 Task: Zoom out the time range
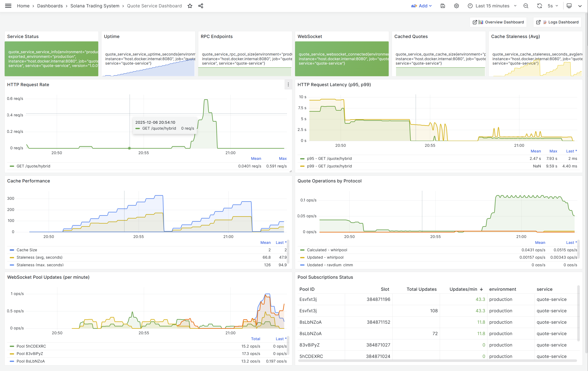pos(526,6)
